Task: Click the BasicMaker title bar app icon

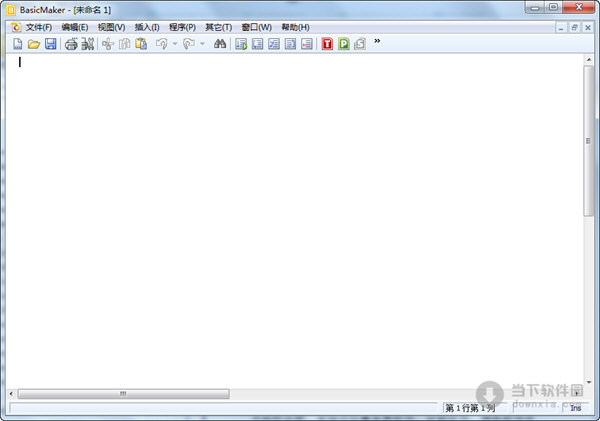Action: pos(11,10)
